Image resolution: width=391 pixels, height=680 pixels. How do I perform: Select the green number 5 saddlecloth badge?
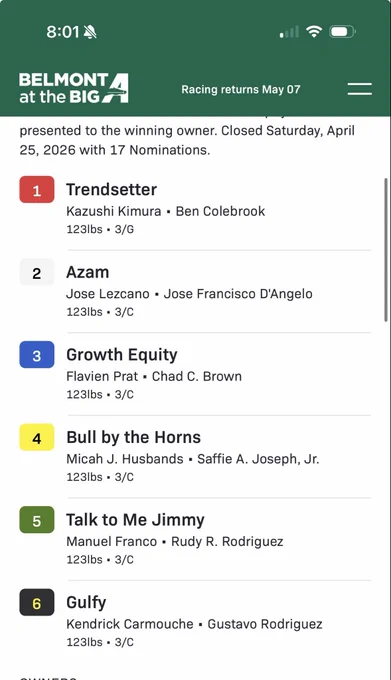pyautogui.click(x=37, y=520)
